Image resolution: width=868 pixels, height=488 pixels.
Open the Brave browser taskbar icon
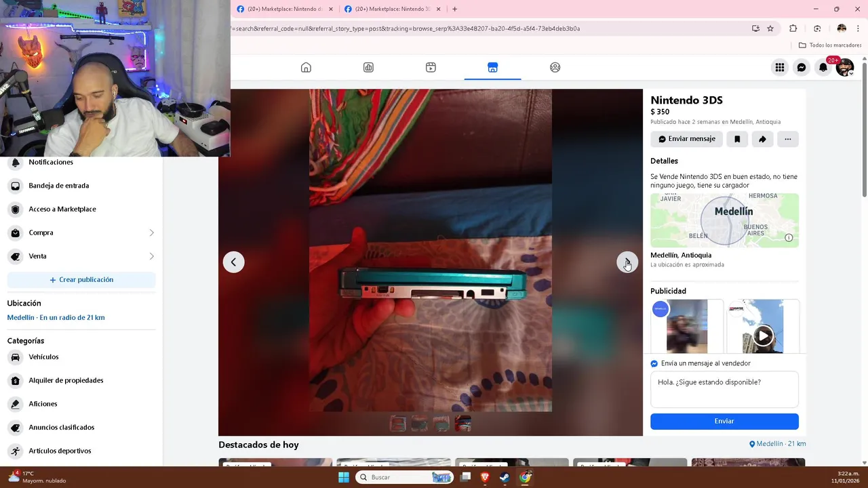[x=485, y=477]
